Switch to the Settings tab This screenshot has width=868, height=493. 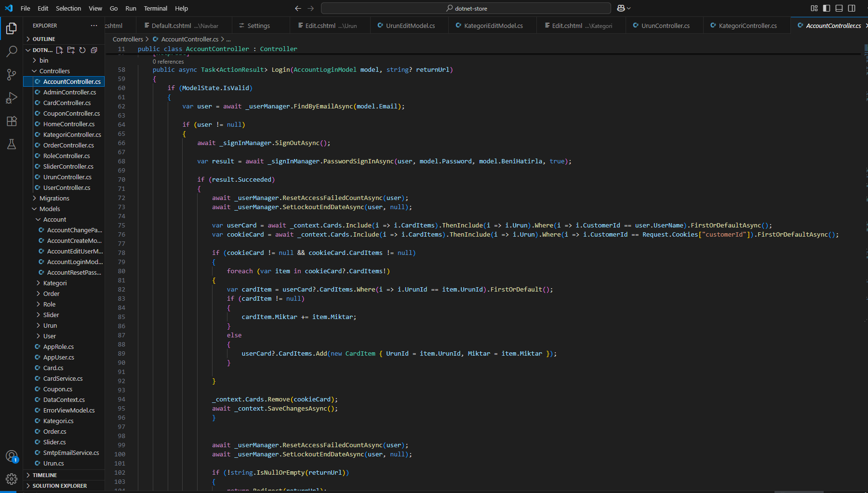(261, 26)
